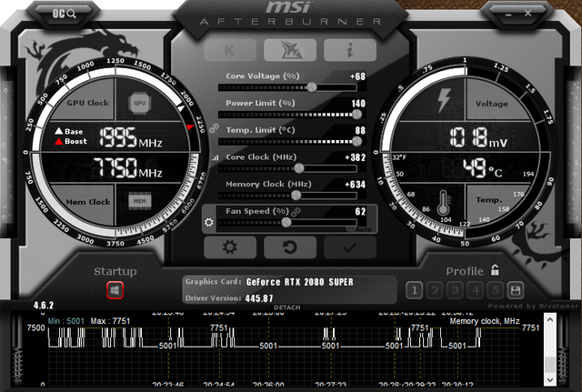Viewport: 582px width, 392px height.
Task: Click the 49 °C temperature readout
Action: click(482, 167)
